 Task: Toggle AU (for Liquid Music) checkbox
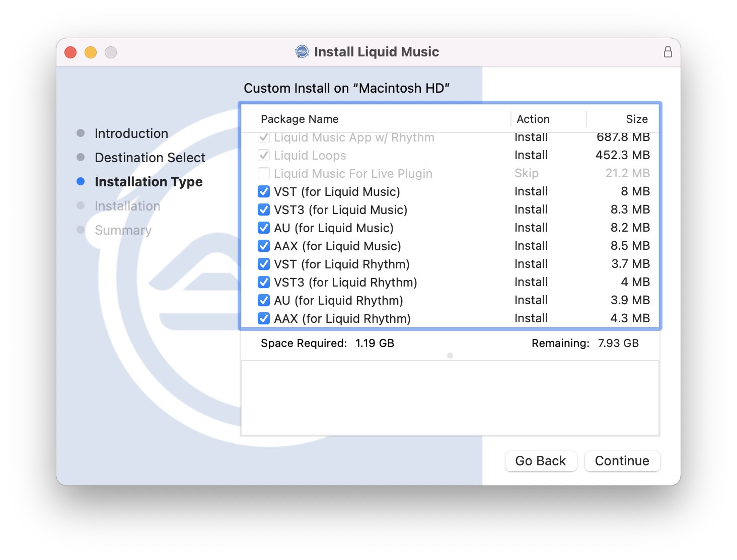(x=264, y=228)
